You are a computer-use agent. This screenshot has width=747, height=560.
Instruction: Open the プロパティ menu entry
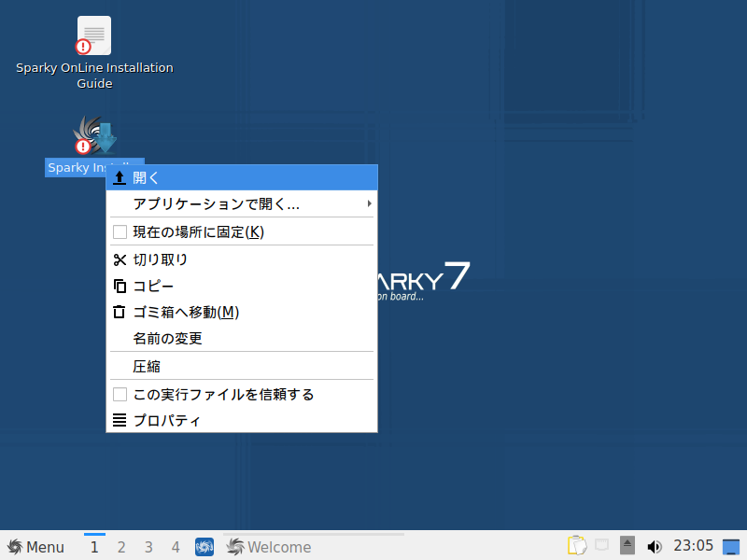point(242,420)
